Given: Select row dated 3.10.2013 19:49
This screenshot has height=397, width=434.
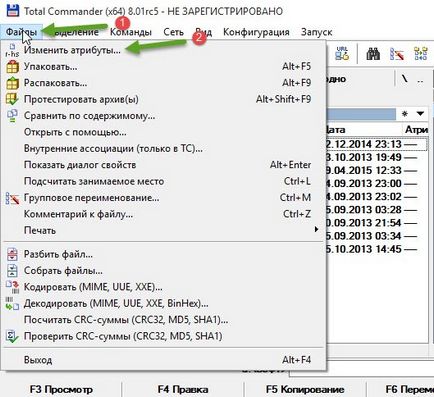Looking at the screenshot, I should 377,157.
